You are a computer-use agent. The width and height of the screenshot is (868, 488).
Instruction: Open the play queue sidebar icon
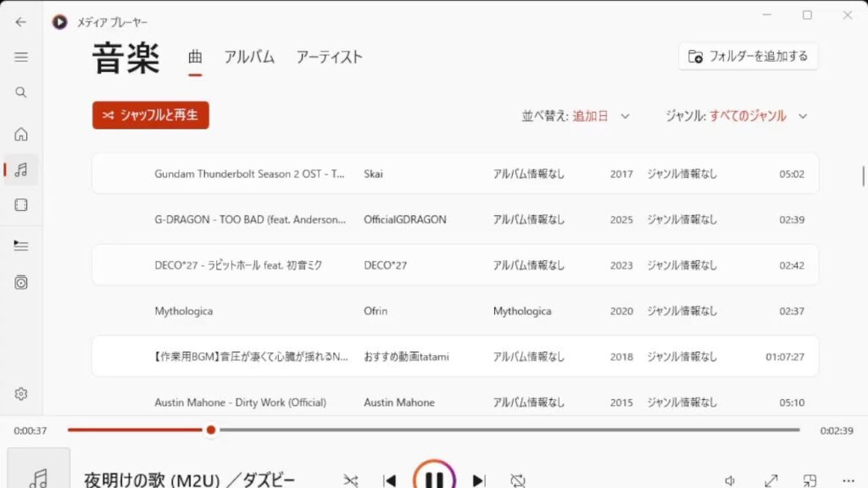pos(21,245)
